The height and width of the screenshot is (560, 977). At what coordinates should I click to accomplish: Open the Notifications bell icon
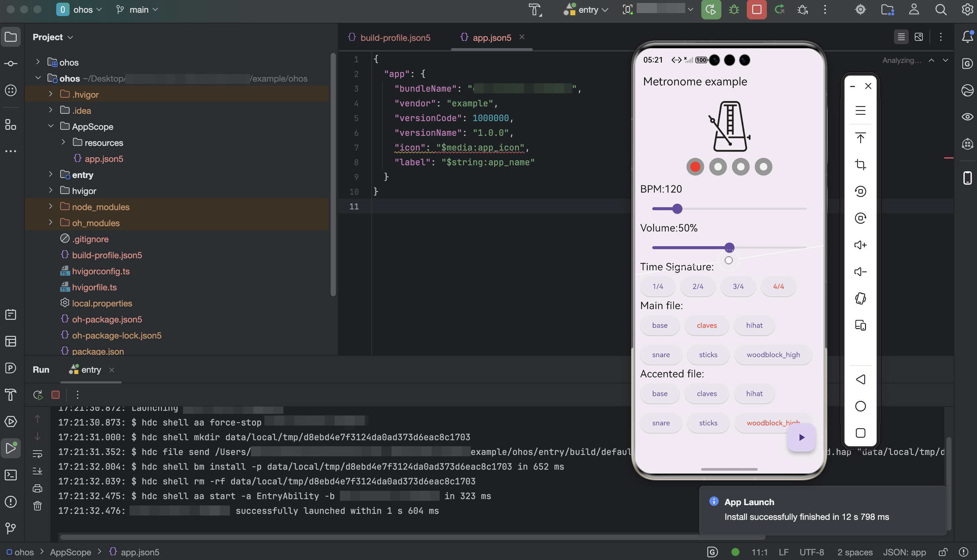[x=967, y=37]
